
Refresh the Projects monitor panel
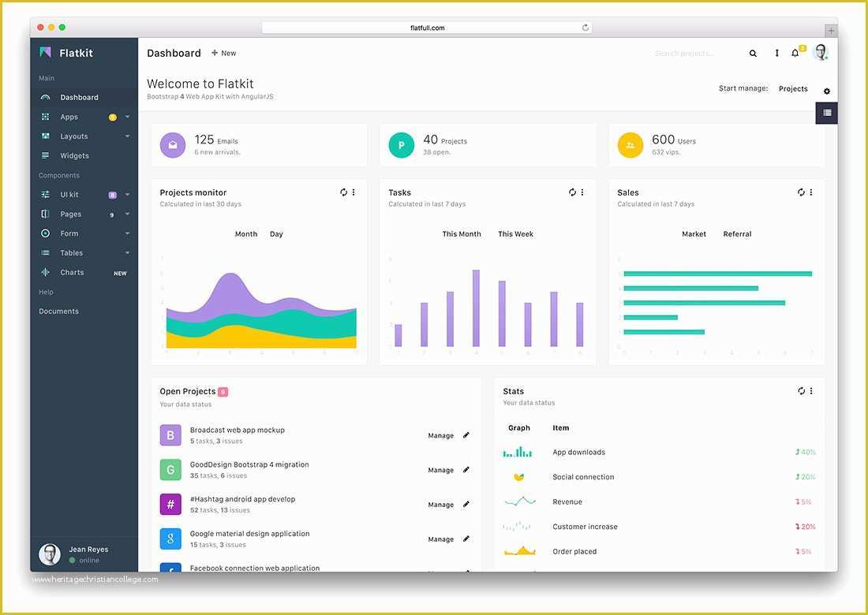click(x=342, y=192)
